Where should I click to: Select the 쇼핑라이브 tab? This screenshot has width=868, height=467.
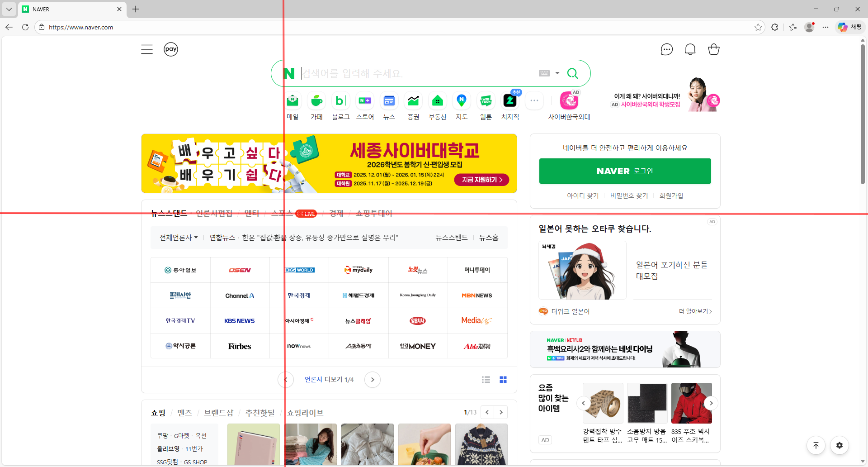pyautogui.click(x=305, y=413)
